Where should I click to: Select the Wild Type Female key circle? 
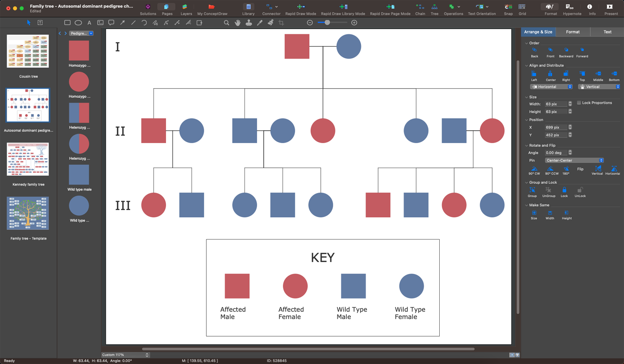[411, 286]
